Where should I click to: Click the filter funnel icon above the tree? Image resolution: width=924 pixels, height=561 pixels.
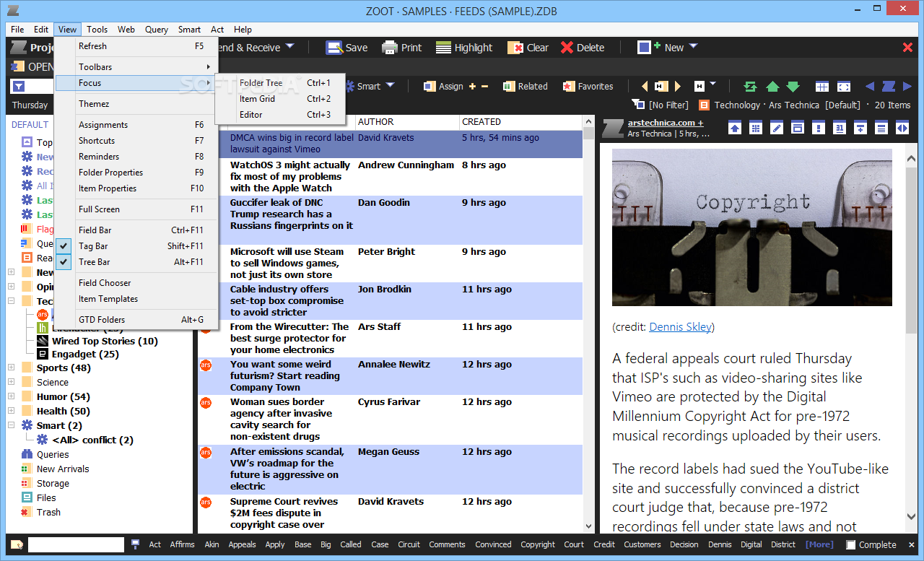coord(19,87)
